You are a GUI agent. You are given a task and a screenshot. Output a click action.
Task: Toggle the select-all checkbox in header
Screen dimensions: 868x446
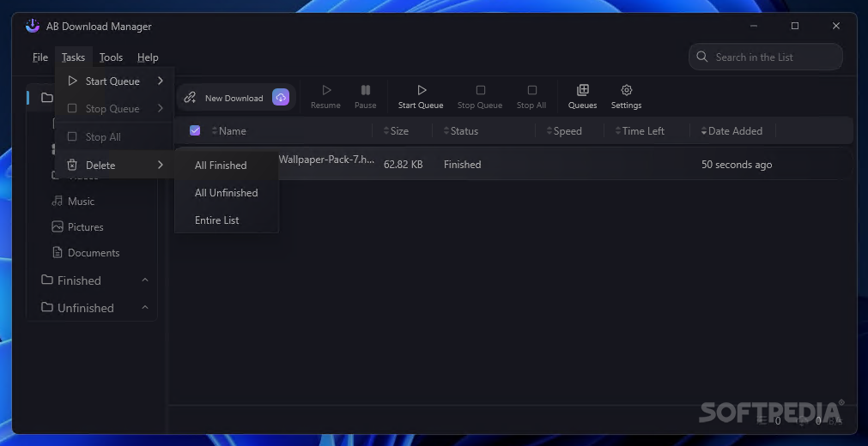195,130
